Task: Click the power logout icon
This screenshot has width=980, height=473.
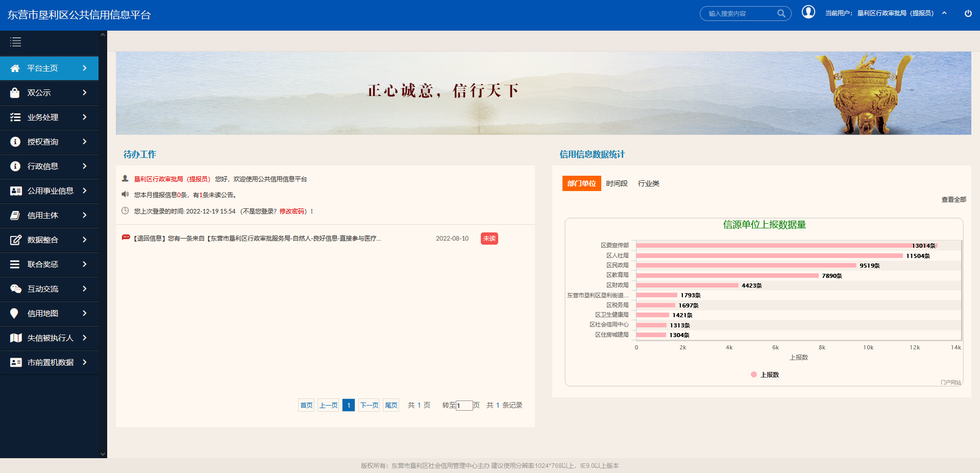Action: (x=968, y=13)
